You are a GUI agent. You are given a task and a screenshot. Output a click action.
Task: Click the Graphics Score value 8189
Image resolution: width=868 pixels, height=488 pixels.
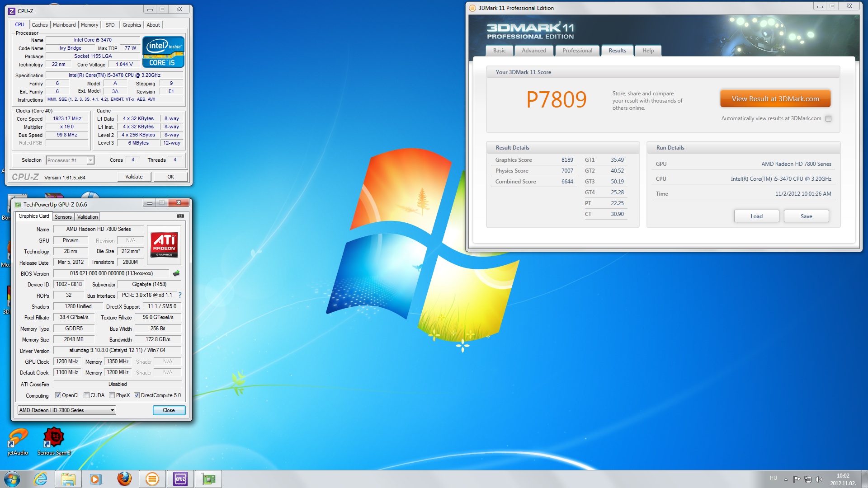(x=567, y=160)
